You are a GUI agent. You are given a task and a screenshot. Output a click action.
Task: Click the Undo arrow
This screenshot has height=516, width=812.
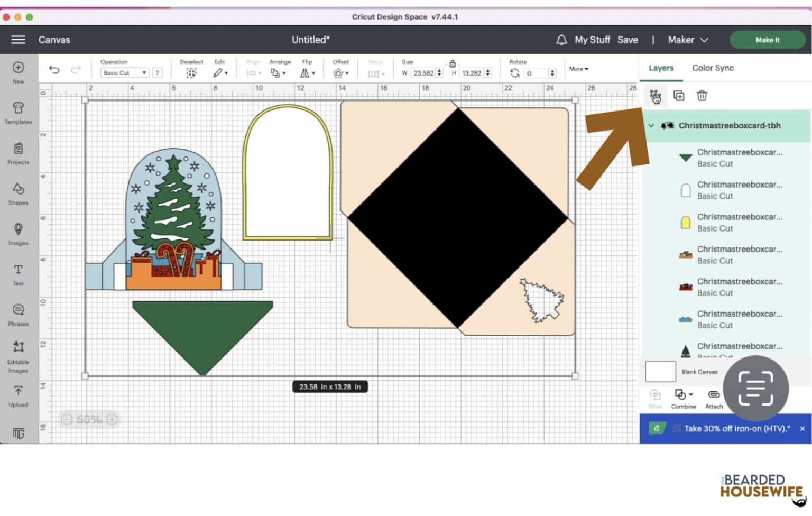tap(54, 70)
